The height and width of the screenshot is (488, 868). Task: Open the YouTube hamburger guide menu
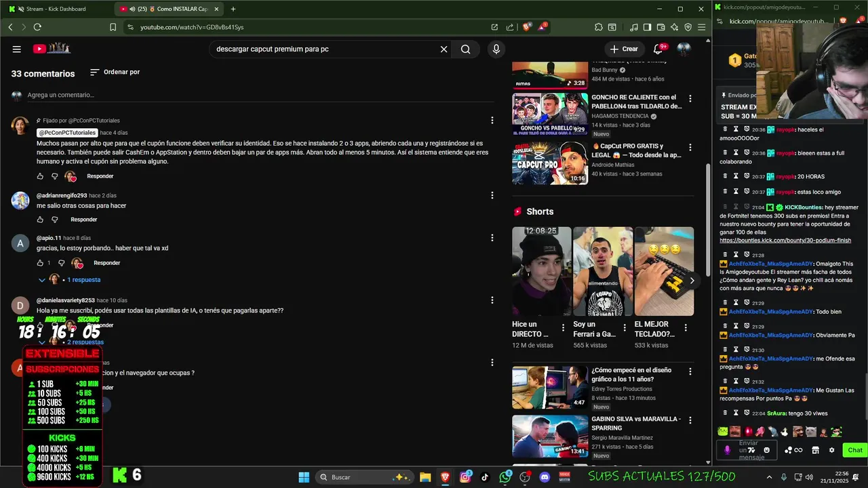(16, 49)
